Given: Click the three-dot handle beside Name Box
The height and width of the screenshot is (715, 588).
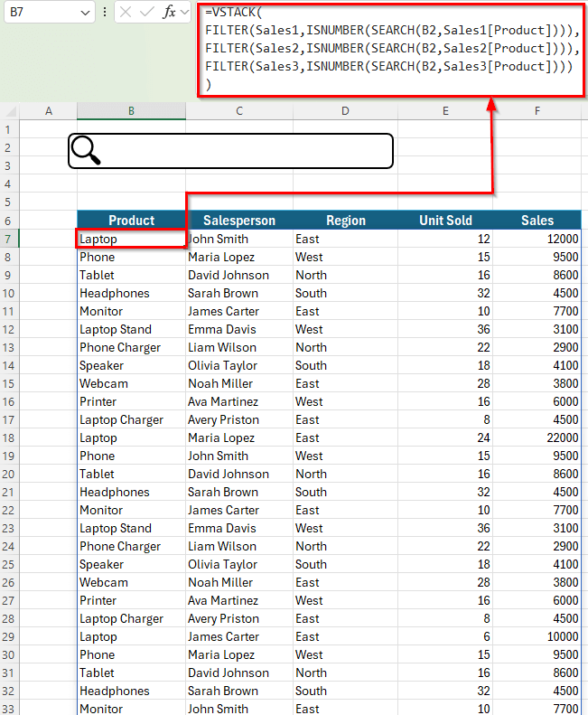Looking at the screenshot, I should click(105, 13).
